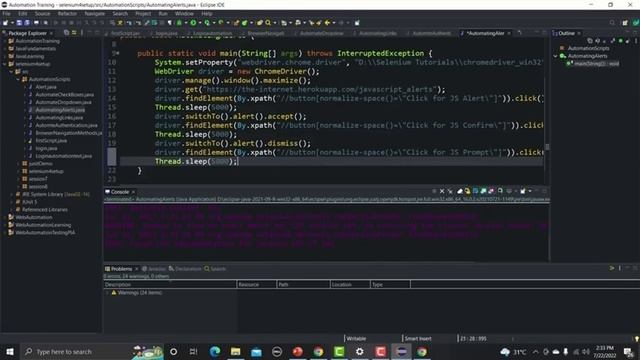Open the Debug button dropdown arrow
Image resolution: width=640 pixels, height=360 pixels.
point(185,23)
